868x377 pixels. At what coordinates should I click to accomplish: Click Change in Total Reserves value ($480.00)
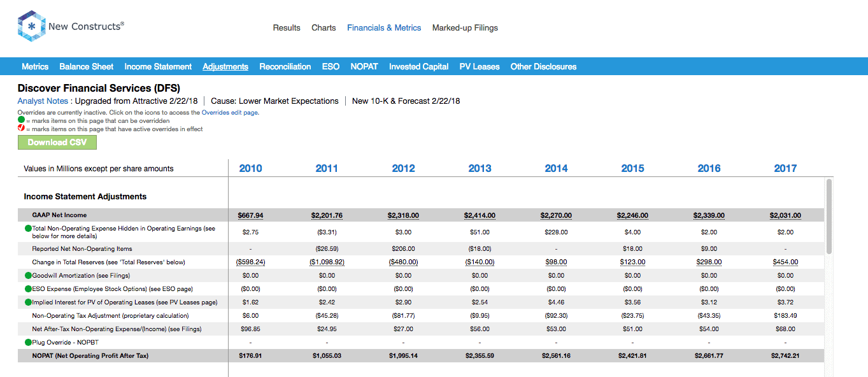pos(403,262)
